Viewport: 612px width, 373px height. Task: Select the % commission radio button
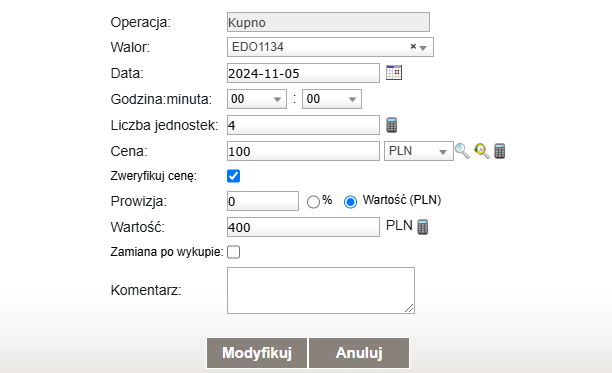313,202
